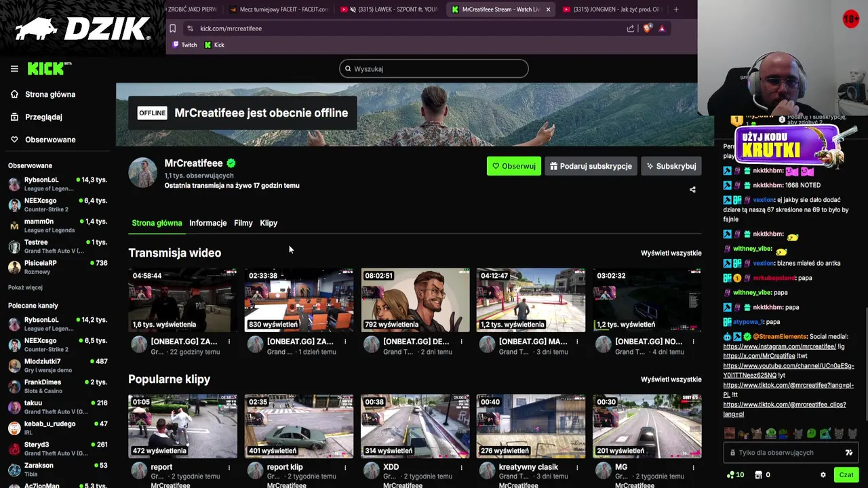Click the browser bookmark page icon
The height and width of the screenshot is (488, 868).
pyautogui.click(x=172, y=28)
